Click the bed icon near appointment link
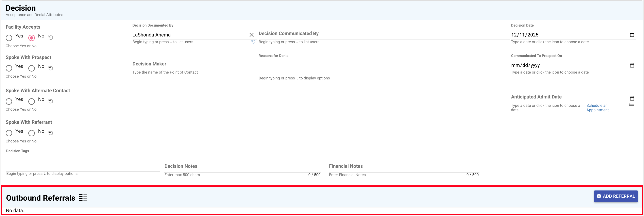The image size is (644, 216). (631, 105)
